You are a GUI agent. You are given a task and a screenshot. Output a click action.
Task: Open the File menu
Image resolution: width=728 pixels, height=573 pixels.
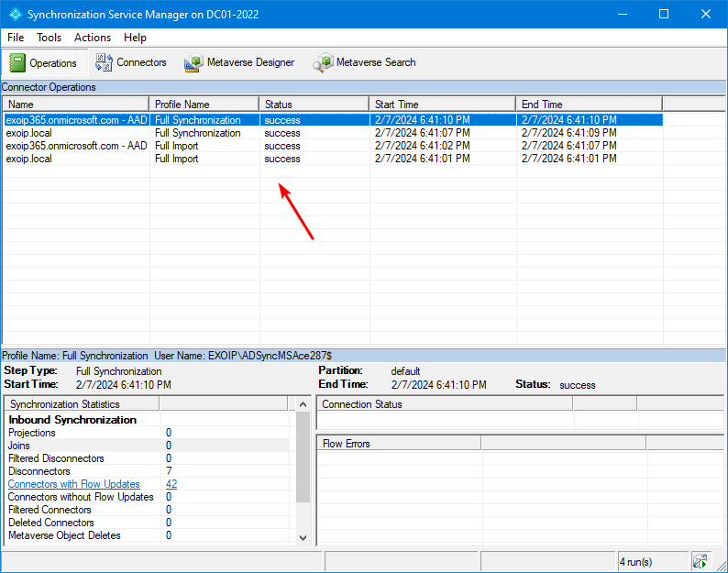click(x=16, y=38)
